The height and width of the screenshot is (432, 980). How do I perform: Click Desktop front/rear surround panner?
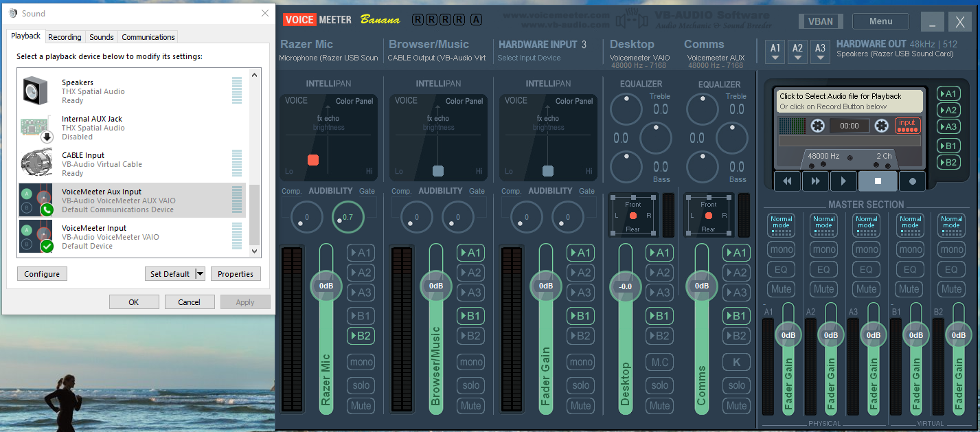coord(633,216)
